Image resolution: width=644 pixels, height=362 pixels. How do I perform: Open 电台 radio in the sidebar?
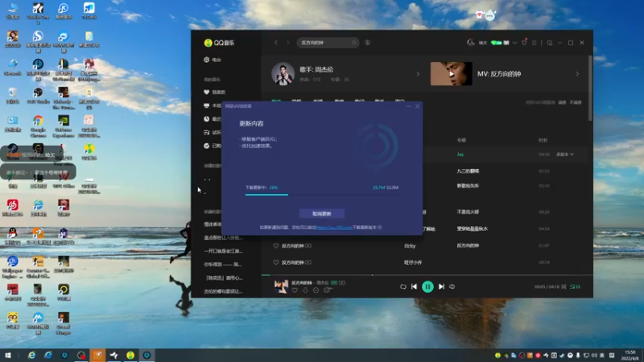213,60
